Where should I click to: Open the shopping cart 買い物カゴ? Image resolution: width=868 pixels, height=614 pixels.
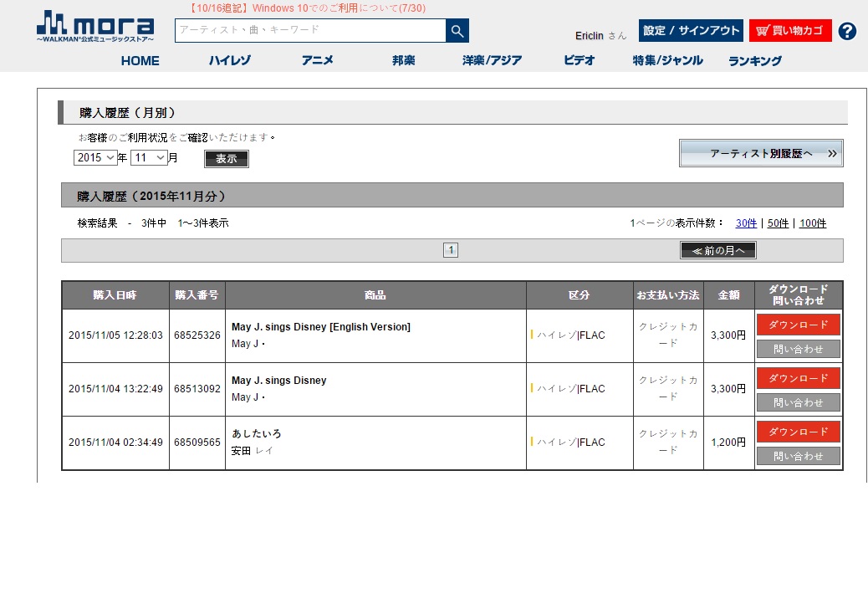point(790,30)
